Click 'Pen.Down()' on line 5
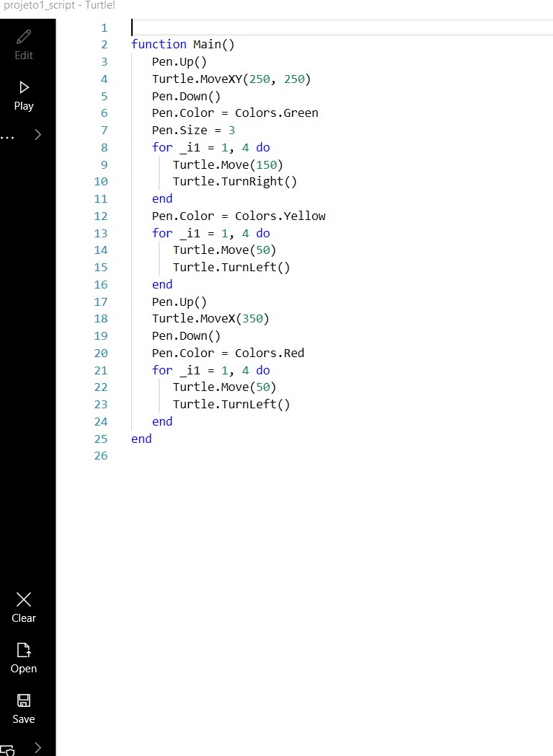 pyautogui.click(x=186, y=96)
